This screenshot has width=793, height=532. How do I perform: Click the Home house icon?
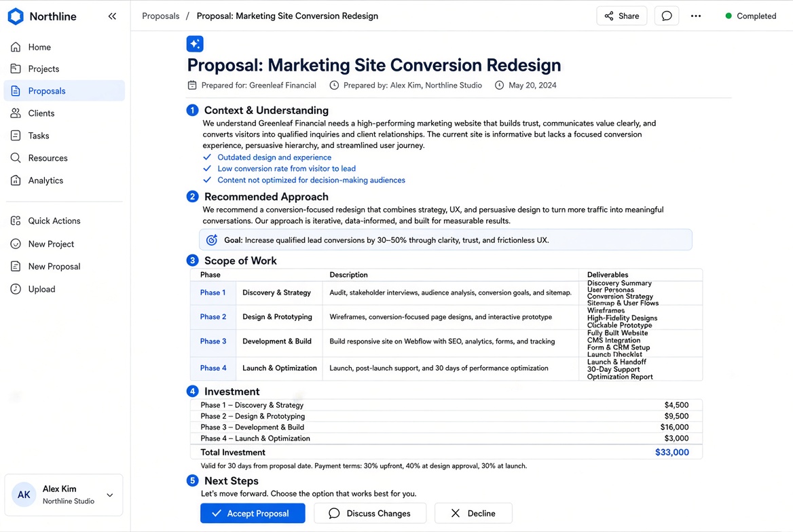[x=16, y=47]
